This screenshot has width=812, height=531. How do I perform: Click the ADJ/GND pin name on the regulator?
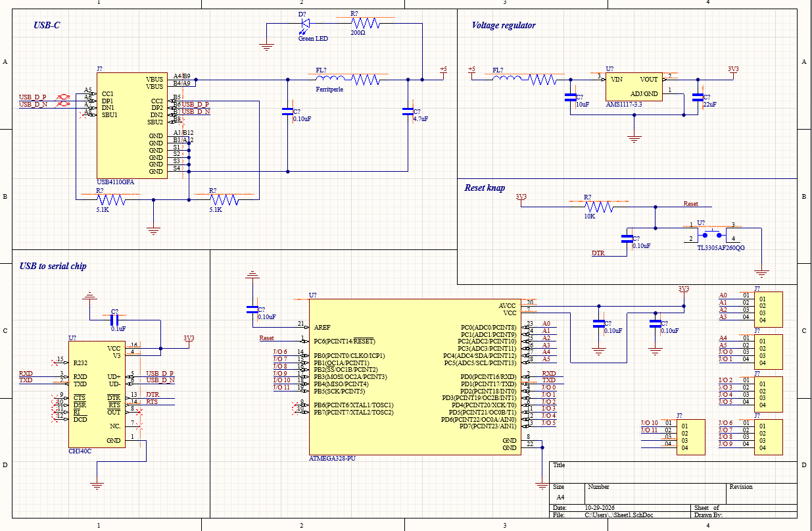coord(644,93)
